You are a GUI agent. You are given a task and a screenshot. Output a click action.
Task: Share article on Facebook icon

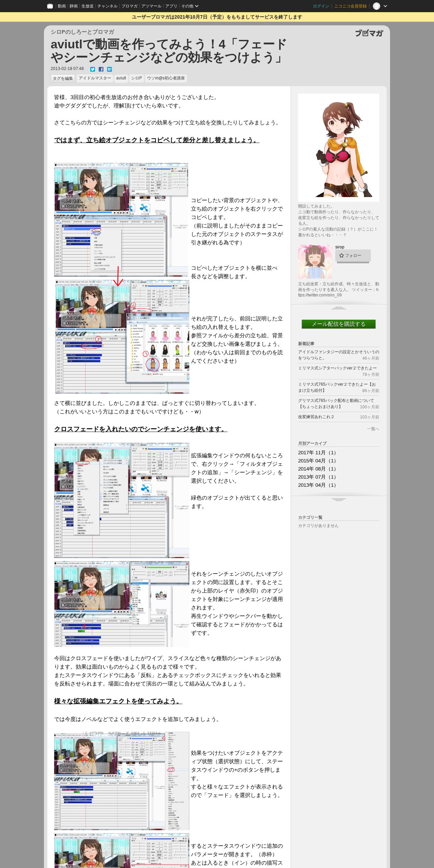point(101,69)
